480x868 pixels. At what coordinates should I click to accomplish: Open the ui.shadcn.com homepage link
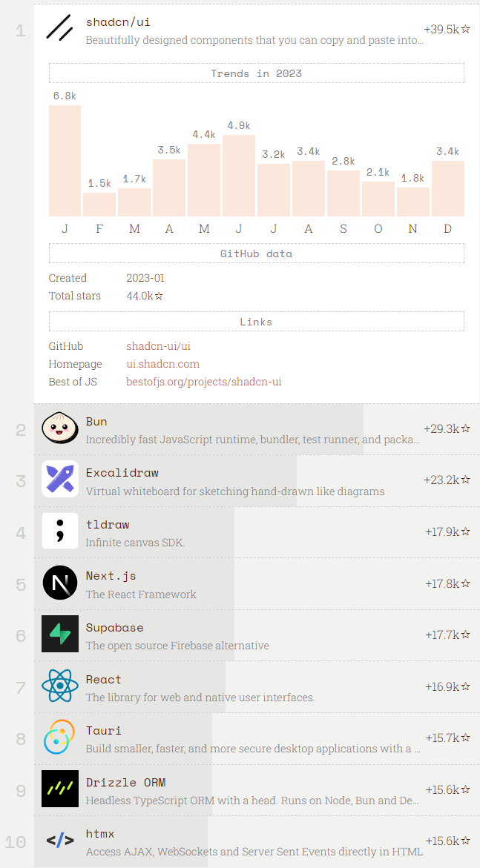point(162,364)
